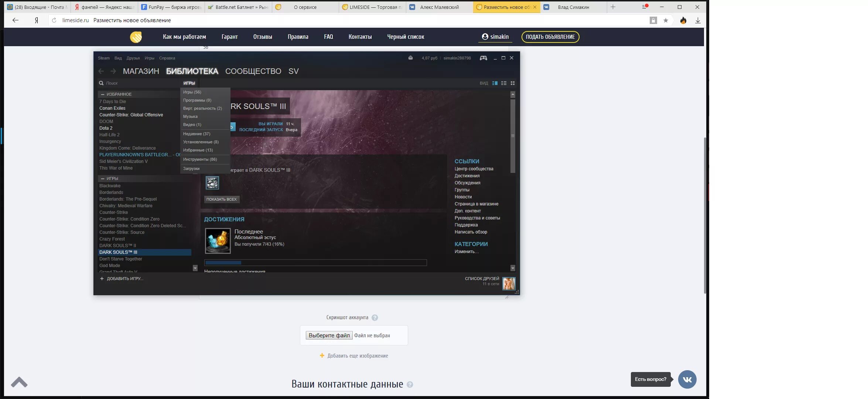Collapse the ИГРЫ category in sidebar
868x399 pixels.
tap(103, 178)
